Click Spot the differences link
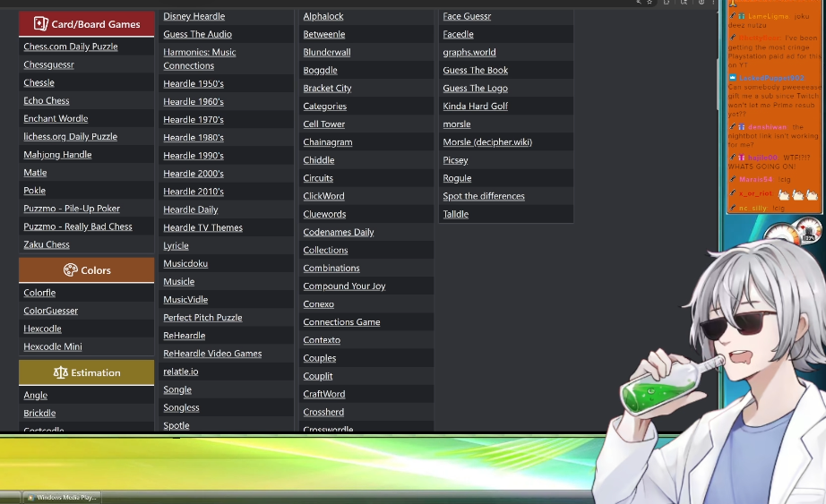826x504 pixels. (x=484, y=196)
